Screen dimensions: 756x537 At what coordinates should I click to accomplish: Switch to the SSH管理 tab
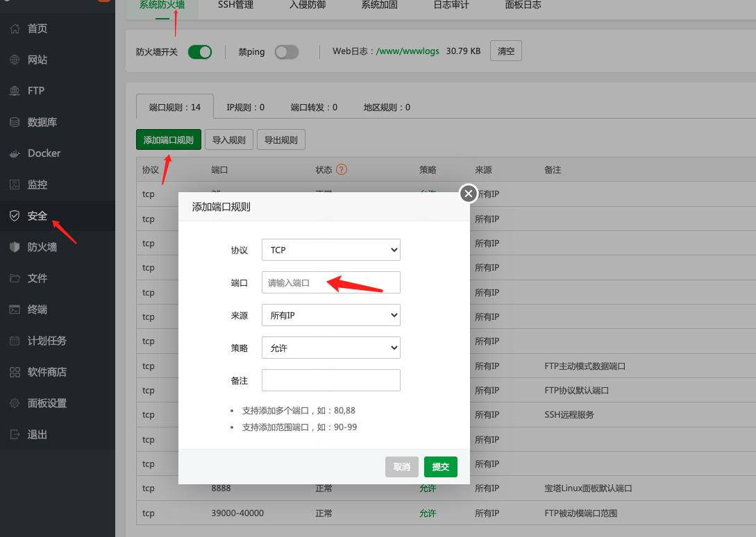point(235,5)
